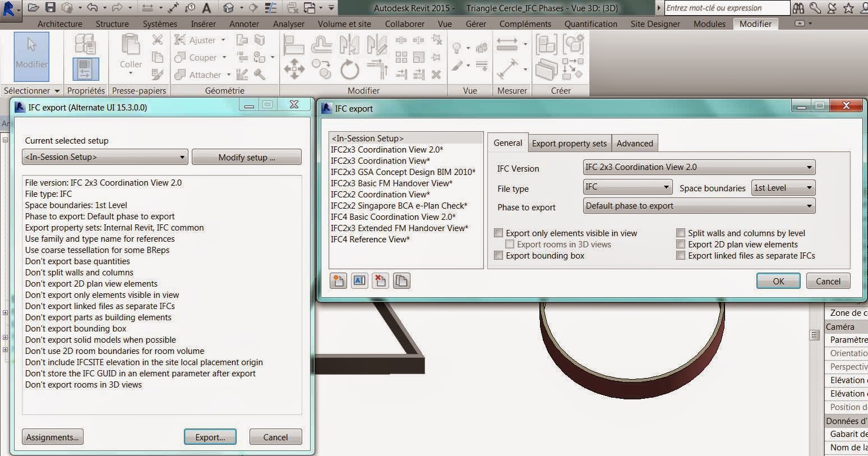
Task: Click the light bulb hide-in-view icon
Action: tap(457, 48)
